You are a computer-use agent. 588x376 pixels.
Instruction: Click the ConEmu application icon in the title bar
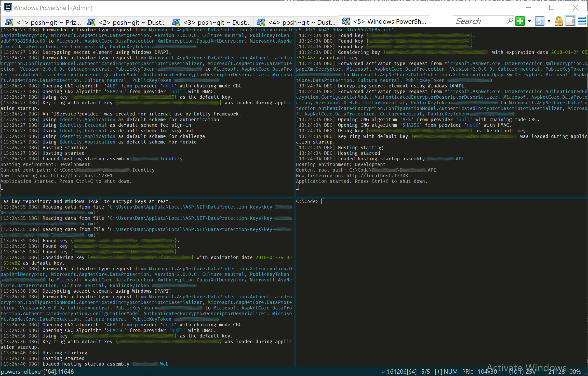[x=8, y=8]
